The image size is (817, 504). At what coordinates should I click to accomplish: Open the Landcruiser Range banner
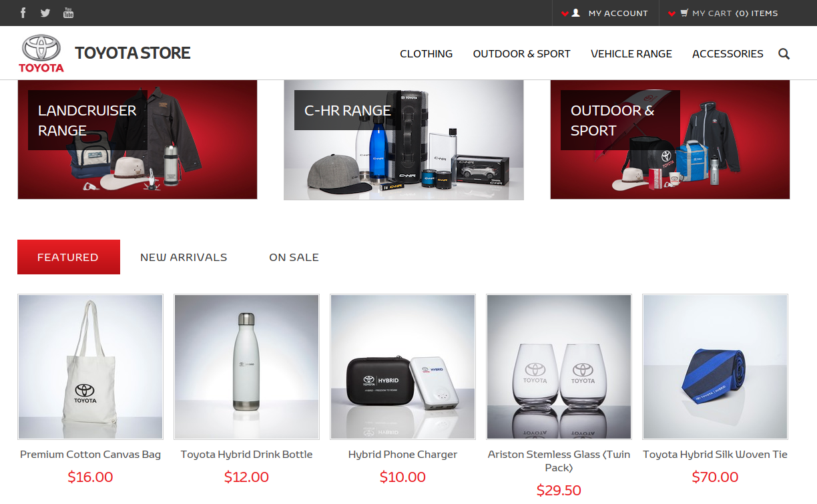[x=138, y=140]
